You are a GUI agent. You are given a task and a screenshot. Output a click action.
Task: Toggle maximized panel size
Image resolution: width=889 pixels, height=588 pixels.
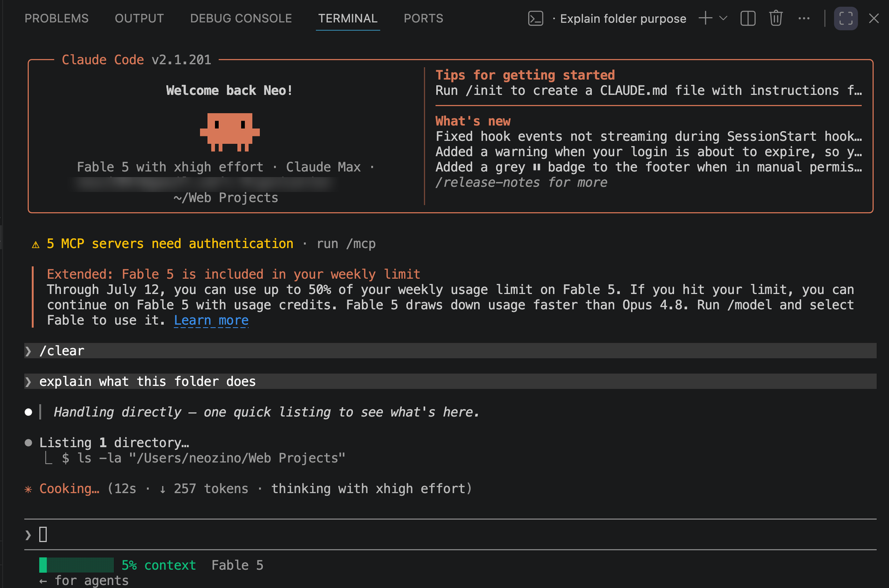[846, 18]
